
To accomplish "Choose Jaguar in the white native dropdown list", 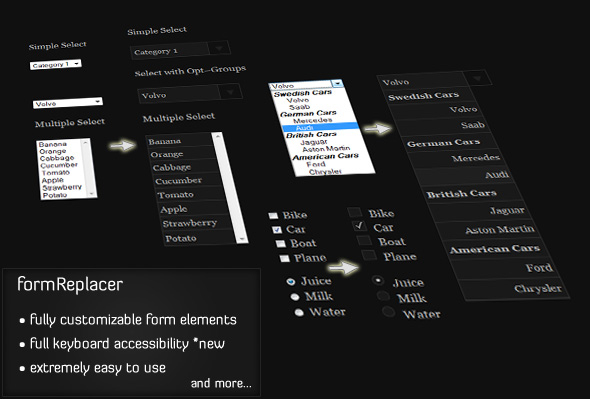I will pyautogui.click(x=314, y=142).
